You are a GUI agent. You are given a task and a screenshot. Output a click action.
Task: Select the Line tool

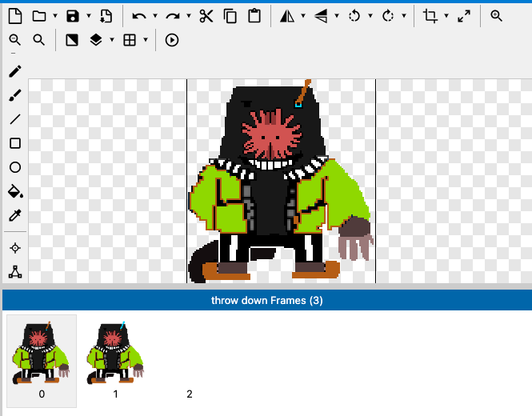[15, 119]
